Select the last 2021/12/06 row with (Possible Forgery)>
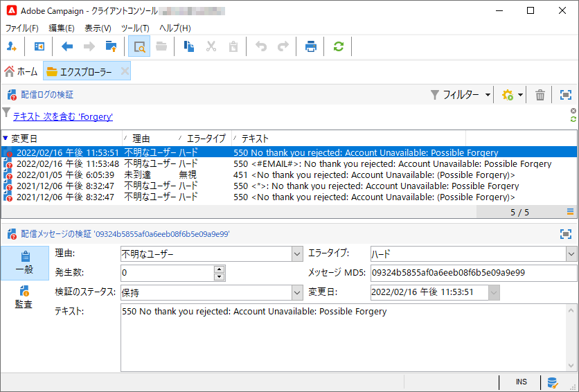This screenshot has height=392, width=579. (289, 197)
